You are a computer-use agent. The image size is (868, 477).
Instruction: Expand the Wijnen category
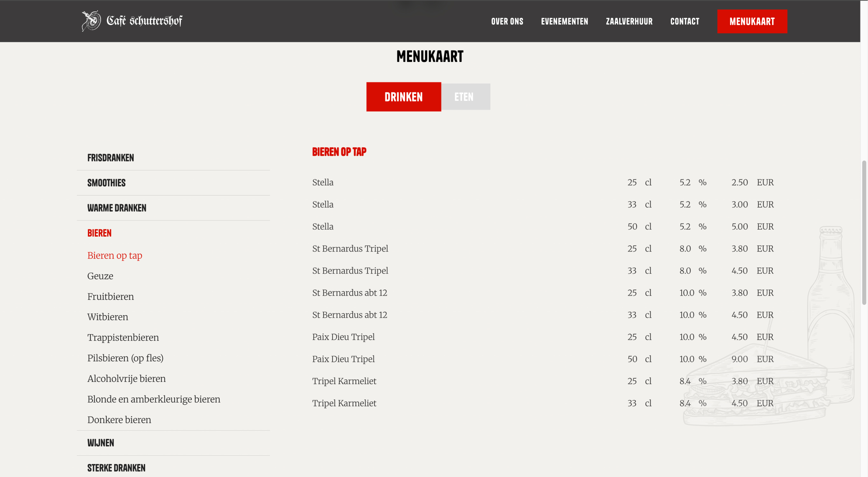pos(101,443)
